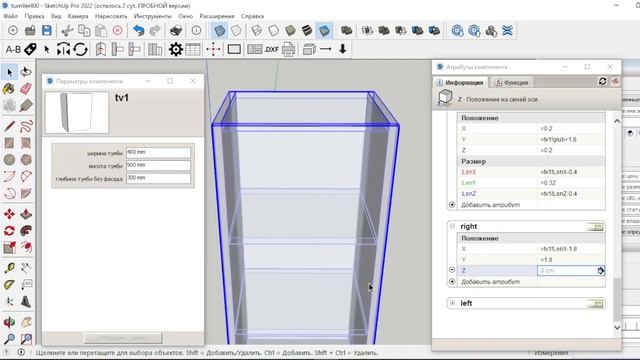The width and height of the screenshot is (640, 360).
Task: Open the black gear settings icon
Action: (x=176, y=49)
